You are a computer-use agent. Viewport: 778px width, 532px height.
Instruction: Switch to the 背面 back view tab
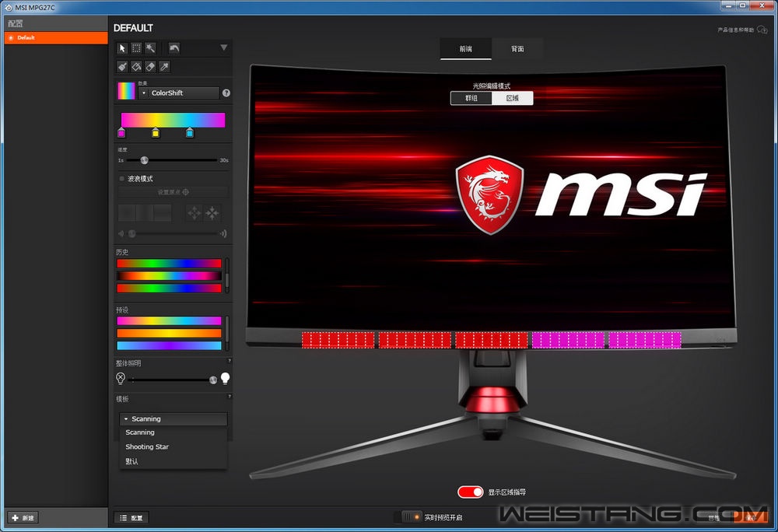tap(517, 48)
